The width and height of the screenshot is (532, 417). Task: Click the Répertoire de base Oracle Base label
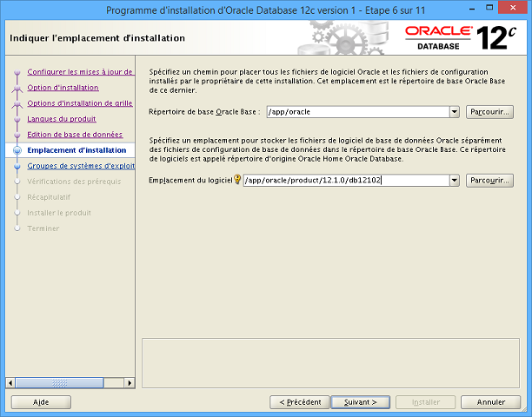[204, 112]
